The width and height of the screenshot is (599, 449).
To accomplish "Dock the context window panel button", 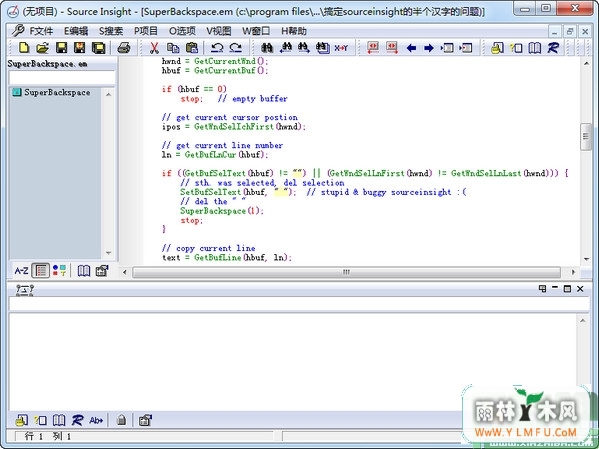I will pyautogui.click(x=542, y=289).
